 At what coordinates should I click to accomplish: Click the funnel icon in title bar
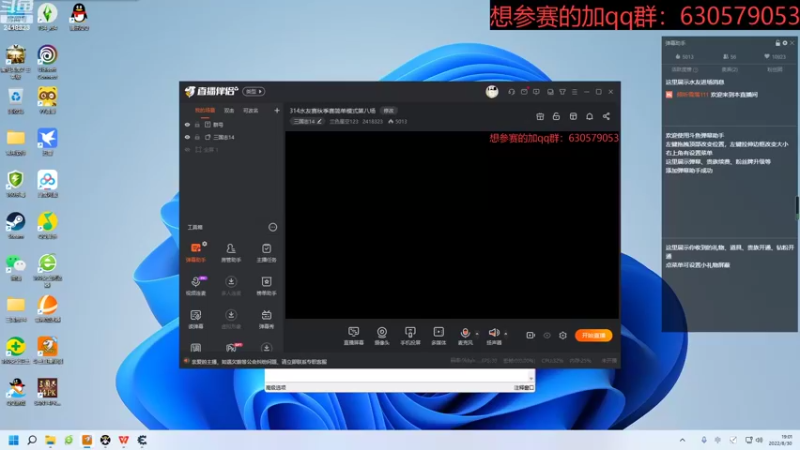tap(562, 92)
